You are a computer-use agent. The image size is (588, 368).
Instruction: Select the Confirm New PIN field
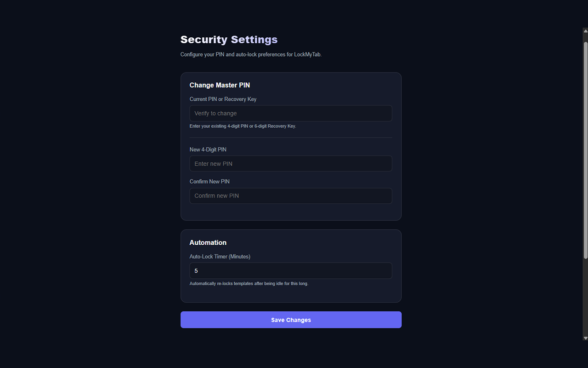(x=291, y=195)
